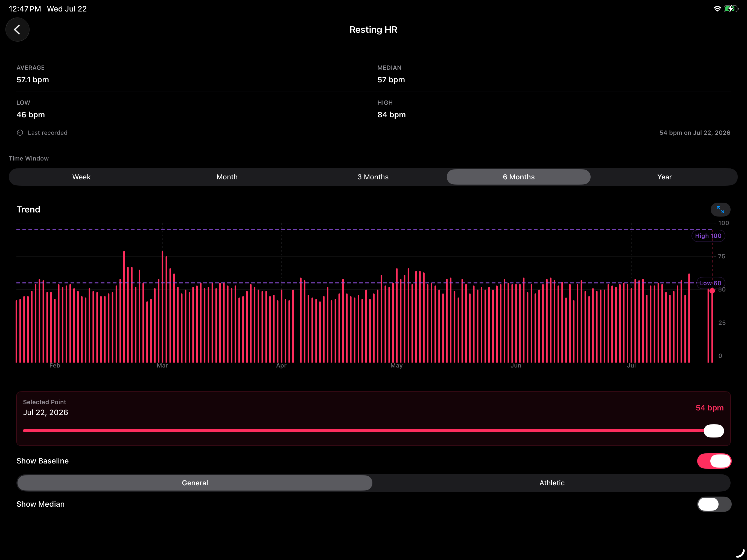
Task: Select the 6 Months time window
Action: [518, 177]
